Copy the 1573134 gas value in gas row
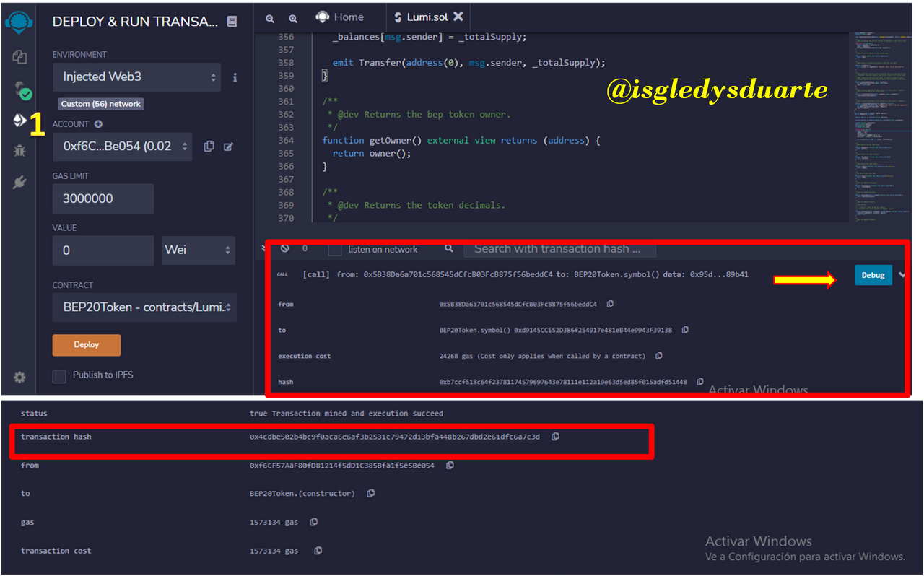The image size is (924, 576). point(313,522)
